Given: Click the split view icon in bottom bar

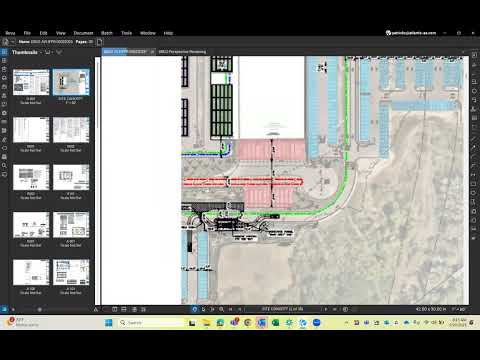Looking at the screenshot, I should 124,309.
